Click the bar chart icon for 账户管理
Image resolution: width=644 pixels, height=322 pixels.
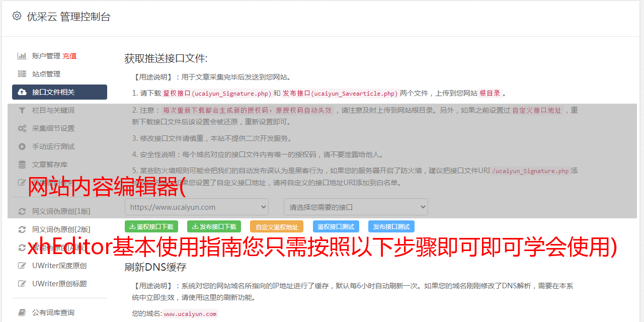[x=22, y=56]
